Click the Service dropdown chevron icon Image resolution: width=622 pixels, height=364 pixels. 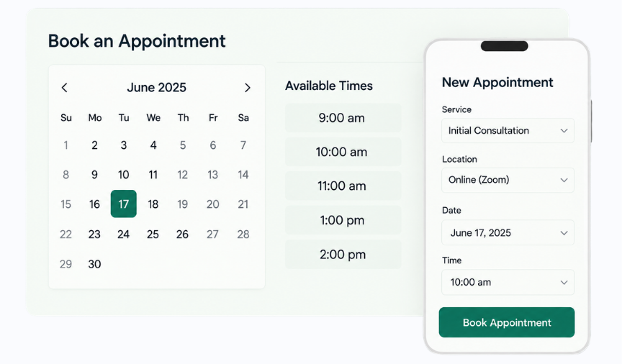coord(564,130)
